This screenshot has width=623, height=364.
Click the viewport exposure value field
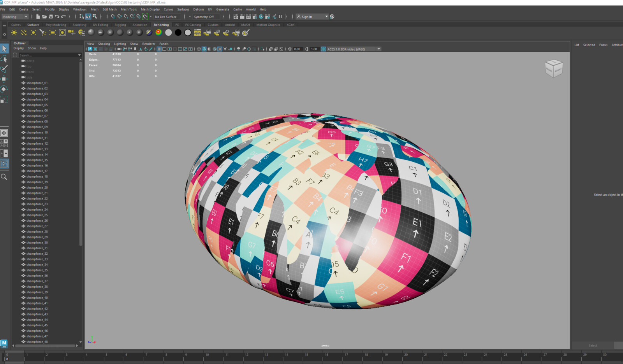(x=297, y=49)
